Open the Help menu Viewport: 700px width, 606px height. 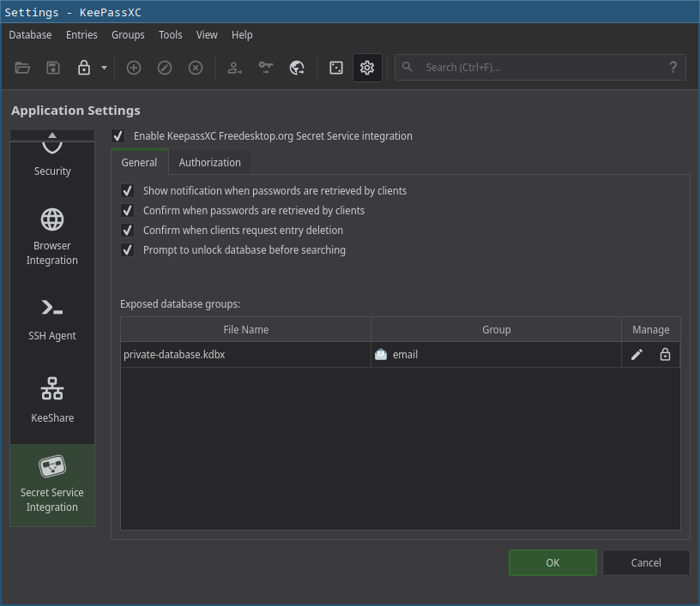pos(242,35)
